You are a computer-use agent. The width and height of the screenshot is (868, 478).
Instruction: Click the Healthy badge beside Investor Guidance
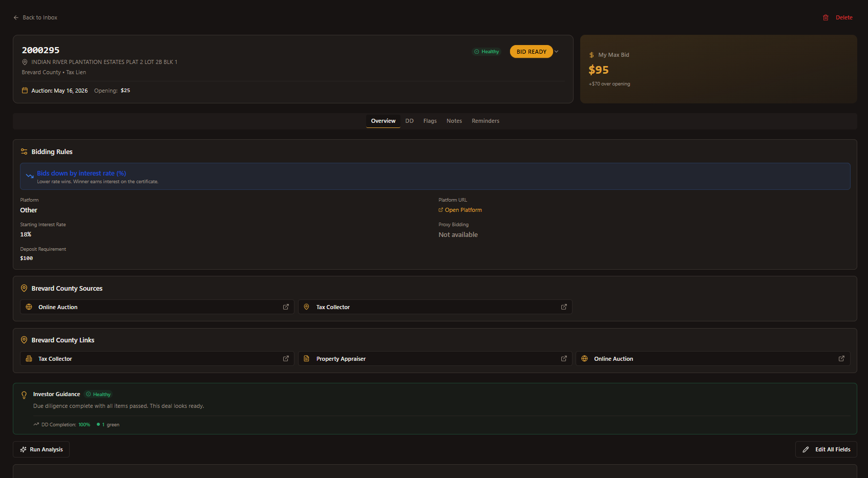pyautogui.click(x=98, y=395)
